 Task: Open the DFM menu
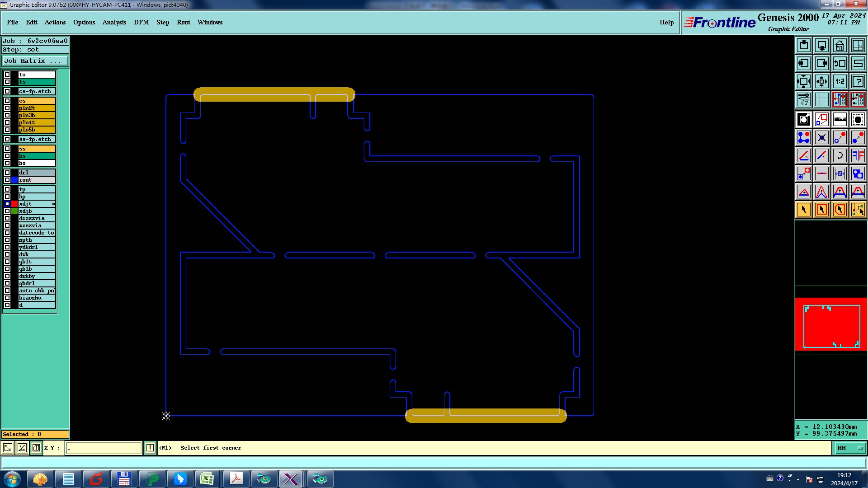click(141, 22)
